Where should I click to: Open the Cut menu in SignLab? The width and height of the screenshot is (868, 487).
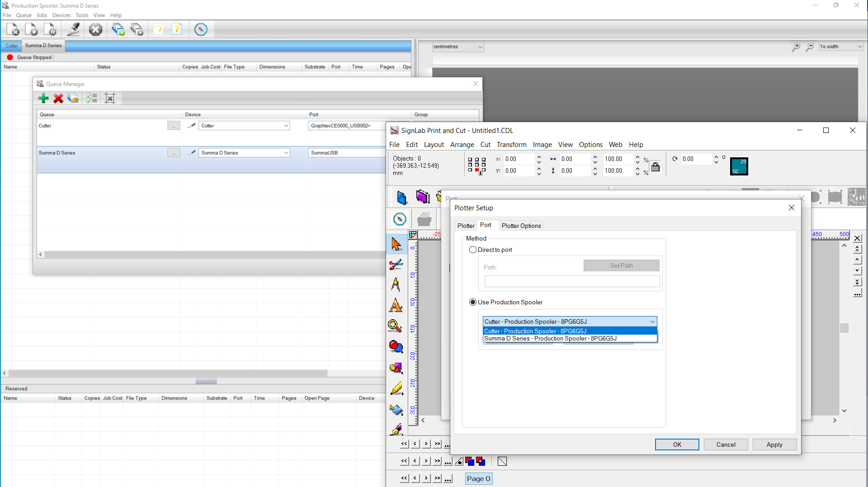pos(485,145)
